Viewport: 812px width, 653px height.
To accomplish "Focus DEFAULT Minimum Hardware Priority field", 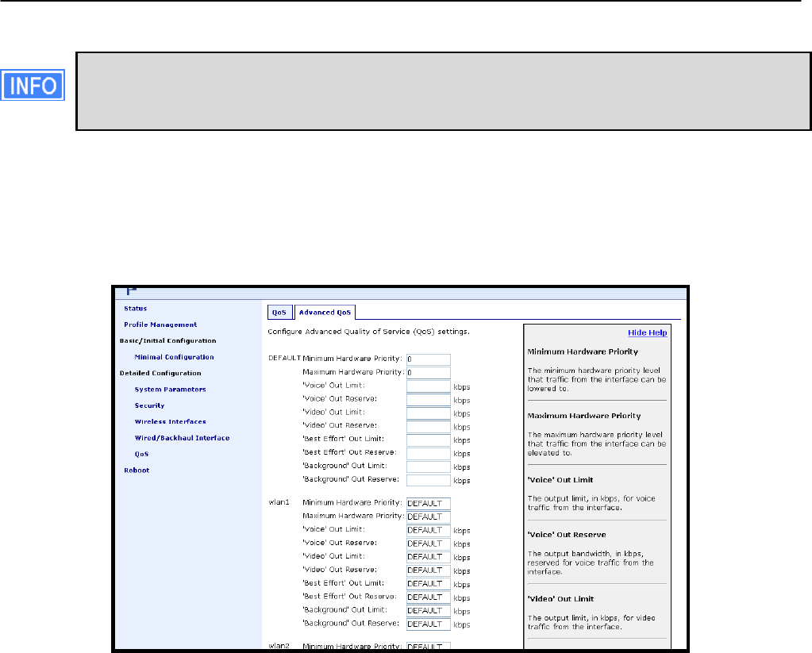I will [x=429, y=359].
